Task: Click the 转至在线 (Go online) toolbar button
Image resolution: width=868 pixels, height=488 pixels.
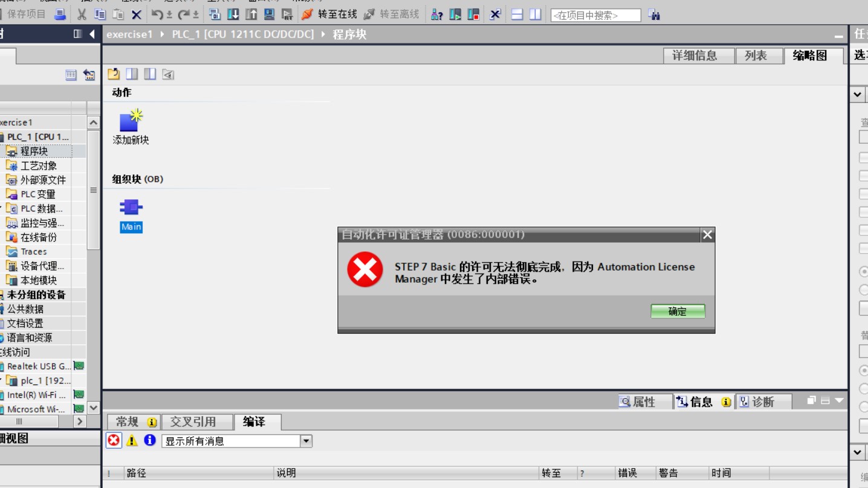Action: (329, 14)
